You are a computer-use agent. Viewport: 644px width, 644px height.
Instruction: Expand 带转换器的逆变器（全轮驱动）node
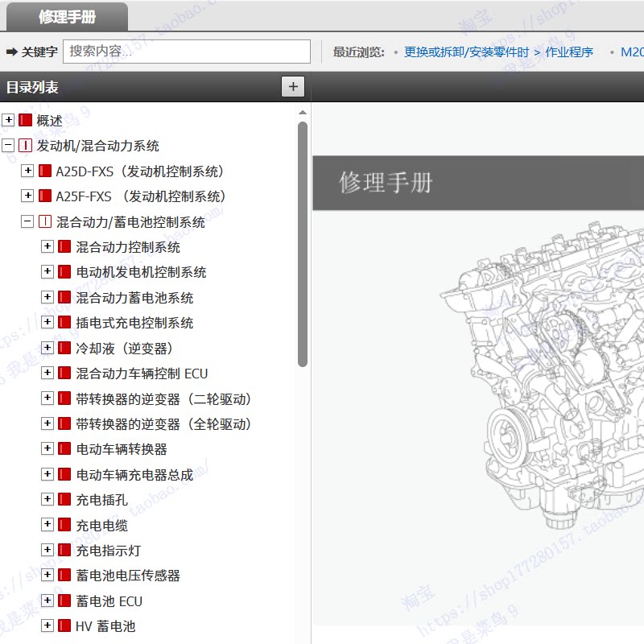click(47, 423)
